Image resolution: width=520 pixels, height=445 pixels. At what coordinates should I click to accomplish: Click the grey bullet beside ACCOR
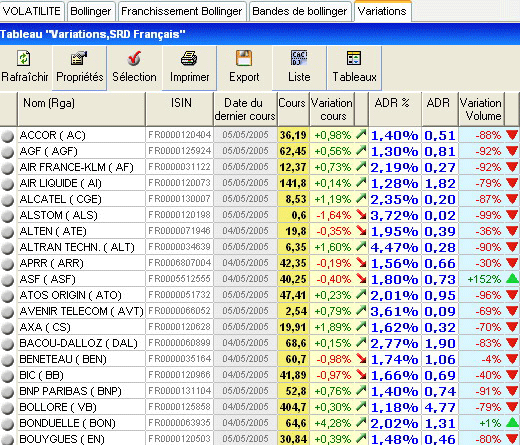[x=7, y=136]
